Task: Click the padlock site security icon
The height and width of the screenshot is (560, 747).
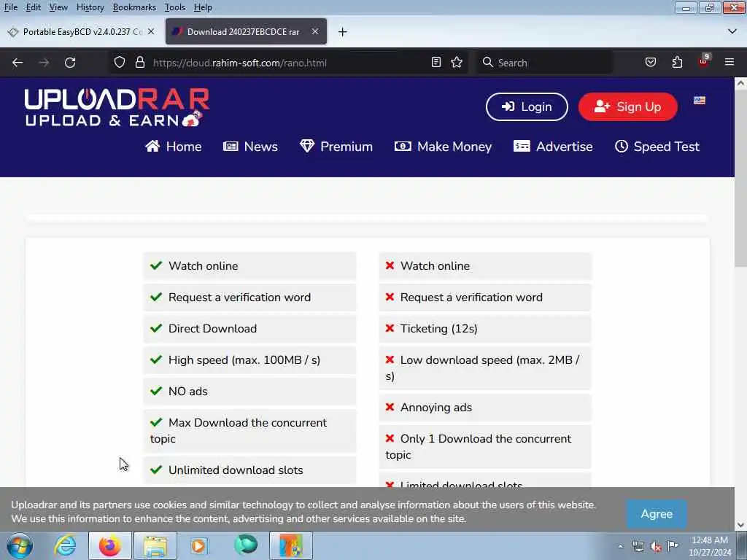Action: pyautogui.click(x=139, y=63)
